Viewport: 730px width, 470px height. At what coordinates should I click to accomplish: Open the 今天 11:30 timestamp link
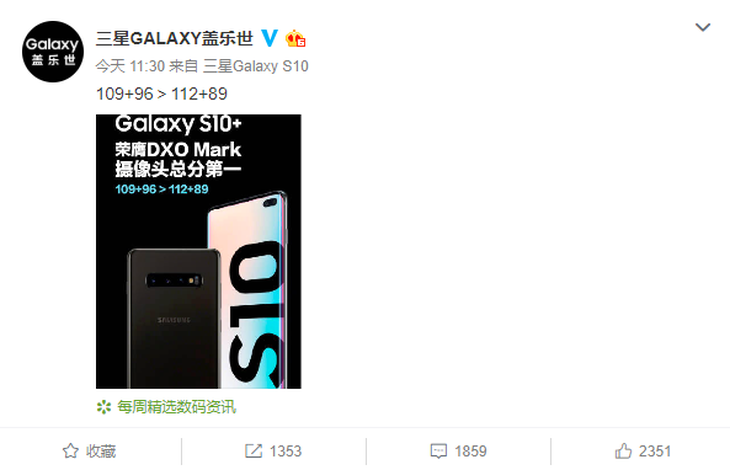pos(130,66)
